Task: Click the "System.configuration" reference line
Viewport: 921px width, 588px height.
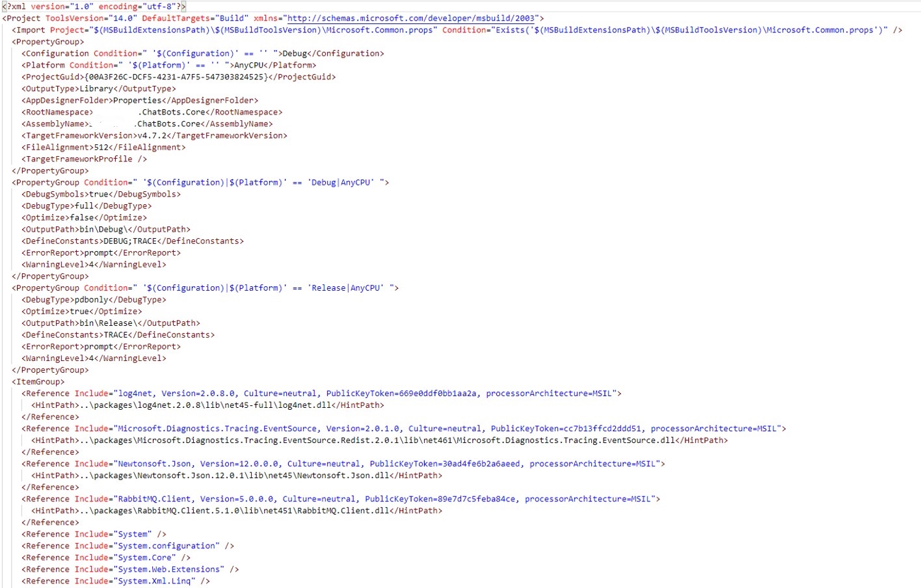Action: (127, 545)
